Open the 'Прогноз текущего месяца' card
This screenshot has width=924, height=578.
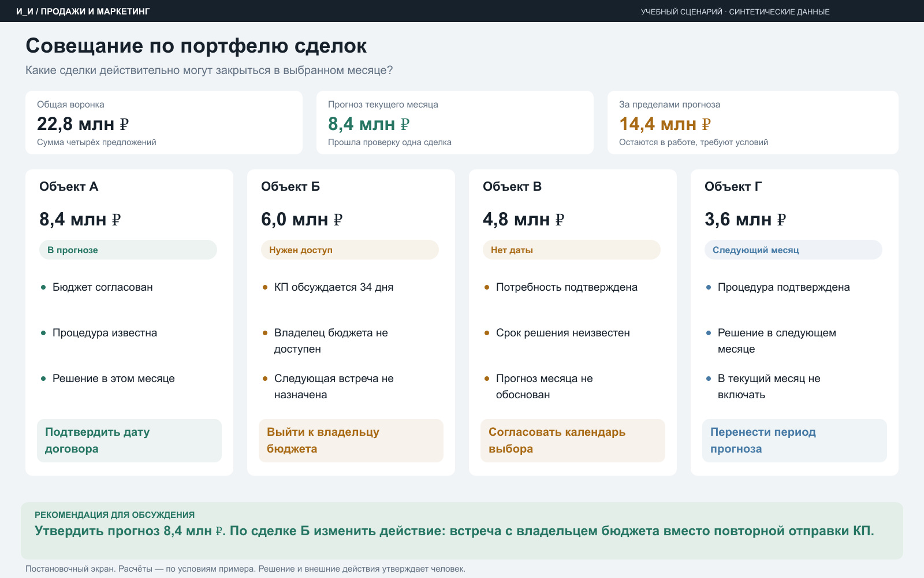tap(455, 123)
